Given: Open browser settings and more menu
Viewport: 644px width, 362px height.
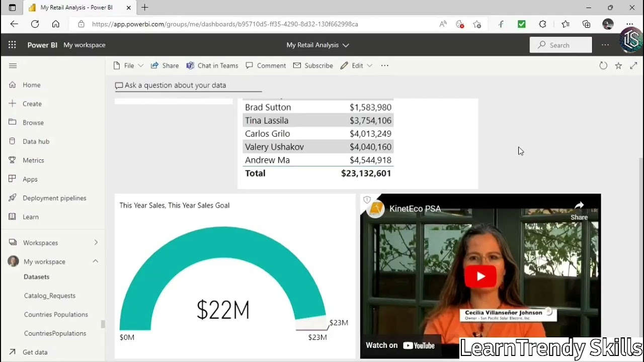Looking at the screenshot, I should tap(630, 24).
